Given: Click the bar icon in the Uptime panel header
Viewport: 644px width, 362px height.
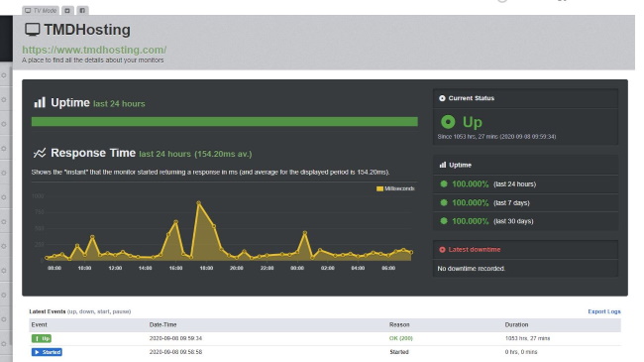Looking at the screenshot, I should click(442, 165).
